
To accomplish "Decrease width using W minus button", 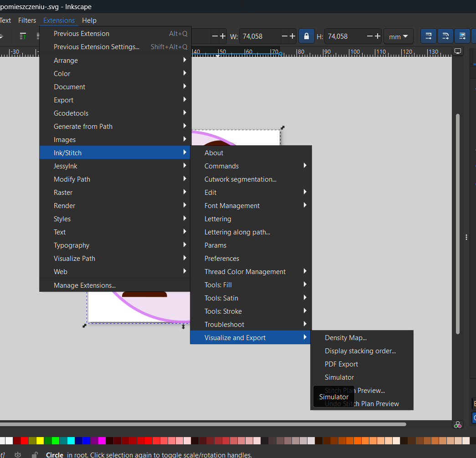I will tap(284, 36).
